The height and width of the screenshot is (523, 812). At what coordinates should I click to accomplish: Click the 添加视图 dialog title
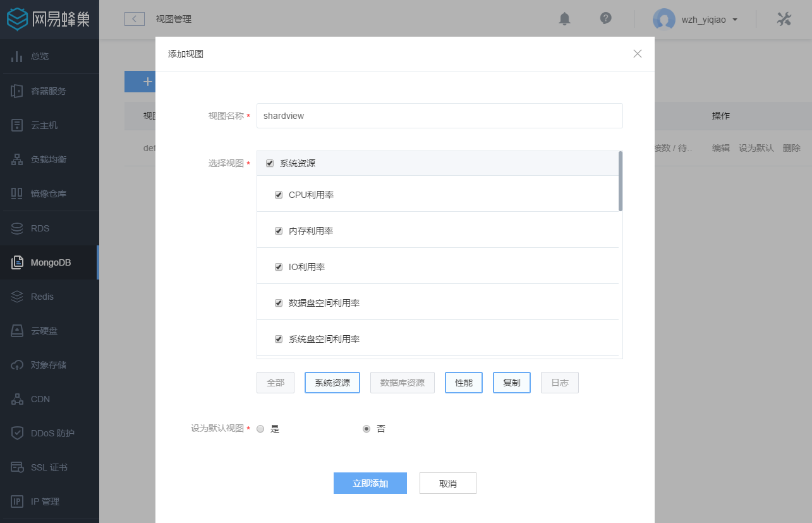(186, 54)
